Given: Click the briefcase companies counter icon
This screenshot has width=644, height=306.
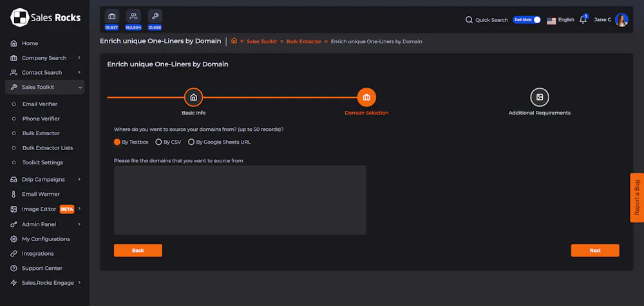Looking at the screenshot, I should pyautogui.click(x=112, y=16).
